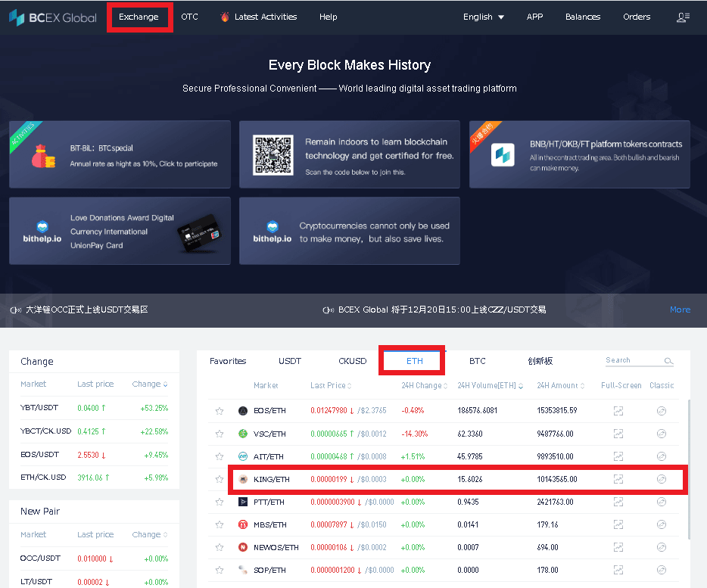Image resolution: width=707 pixels, height=588 pixels.
Task: Open the Help menu item
Action: 329,17
